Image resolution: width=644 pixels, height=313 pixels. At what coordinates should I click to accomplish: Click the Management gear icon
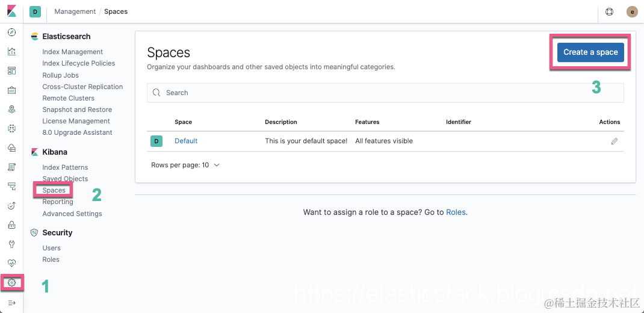pyautogui.click(x=11, y=282)
